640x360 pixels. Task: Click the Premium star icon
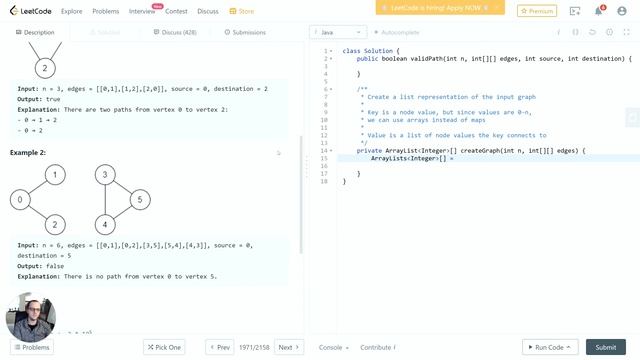coord(524,11)
